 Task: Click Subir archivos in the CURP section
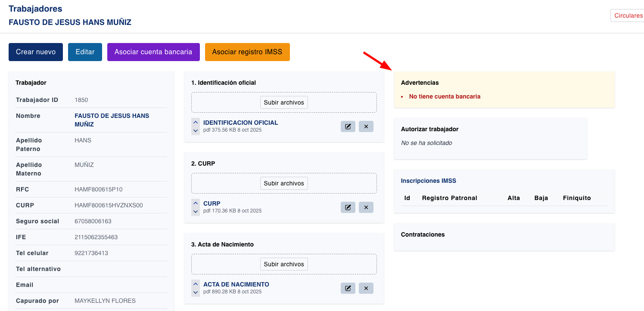[284, 183]
